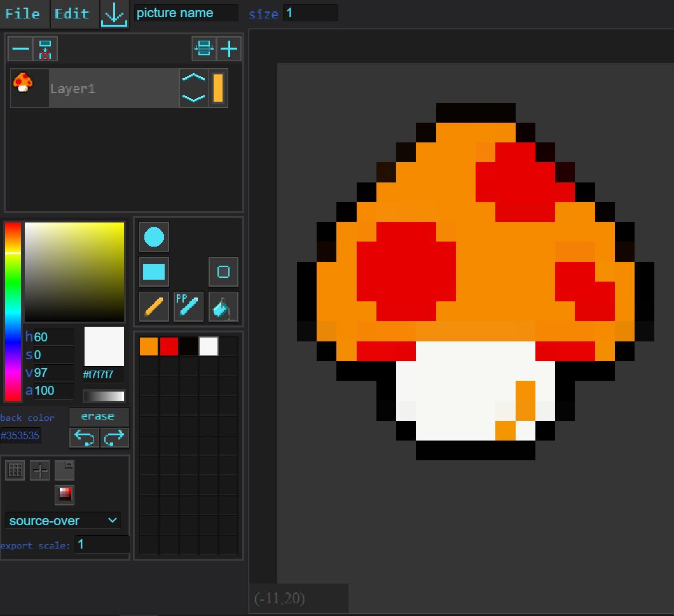Click the export scale field
Screen dimensions: 674x616
click(x=102, y=545)
